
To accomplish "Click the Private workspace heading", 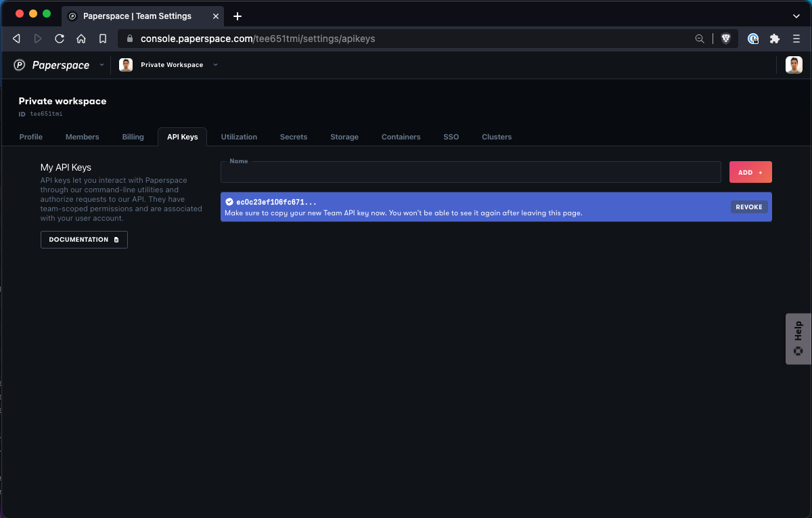I will pyautogui.click(x=62, y=101).
